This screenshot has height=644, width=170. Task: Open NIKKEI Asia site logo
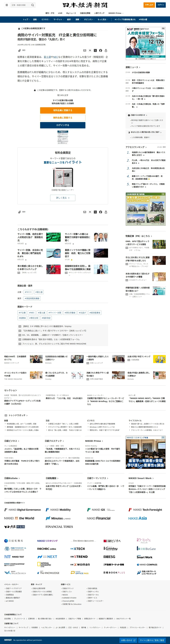(137, 518)
